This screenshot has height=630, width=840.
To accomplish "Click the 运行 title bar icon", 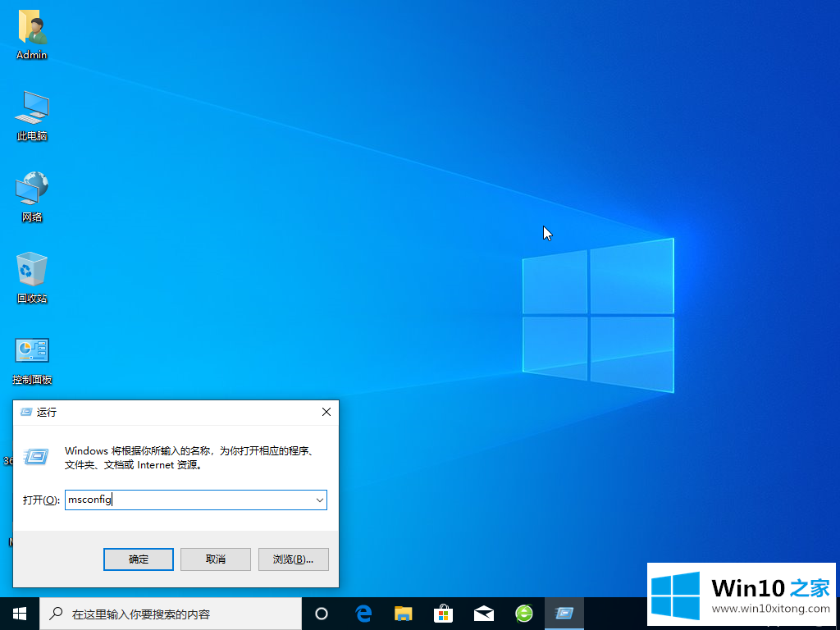I will pyautogui.click(x=25, y=412).
